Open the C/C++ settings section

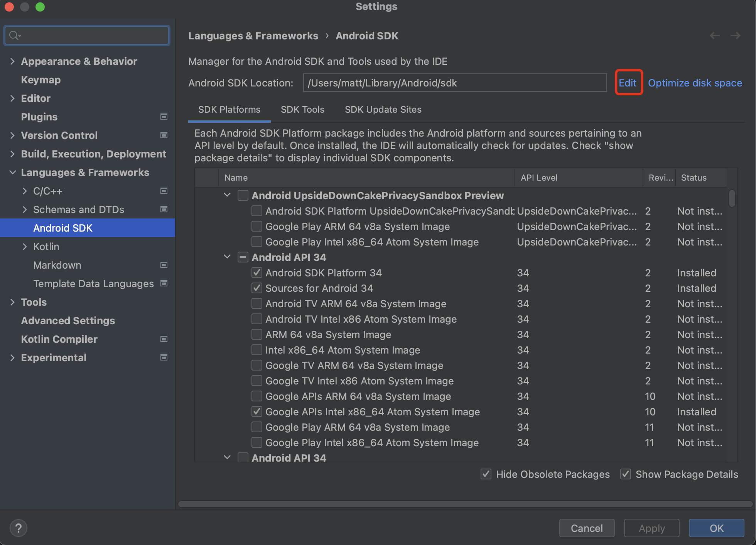click(x=47, y=191)
